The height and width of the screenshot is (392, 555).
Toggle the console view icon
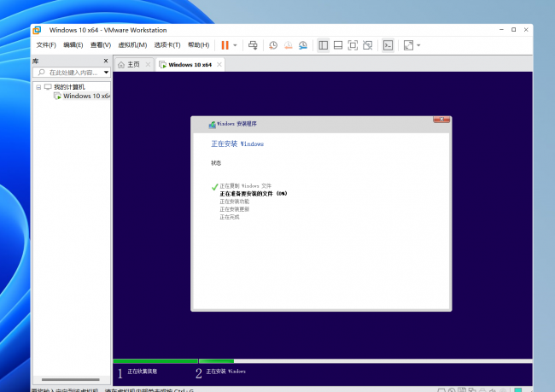[388, 45]
